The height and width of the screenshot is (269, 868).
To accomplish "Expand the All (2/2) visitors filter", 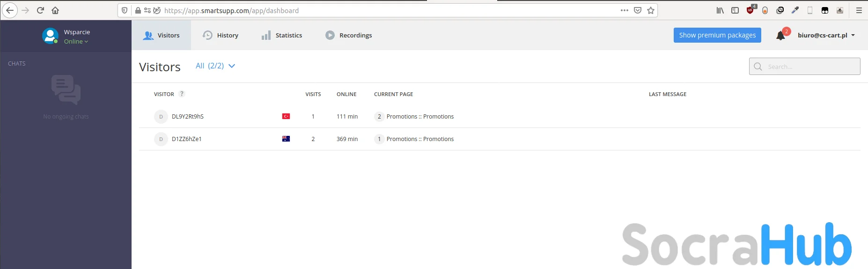I will 215,66.
